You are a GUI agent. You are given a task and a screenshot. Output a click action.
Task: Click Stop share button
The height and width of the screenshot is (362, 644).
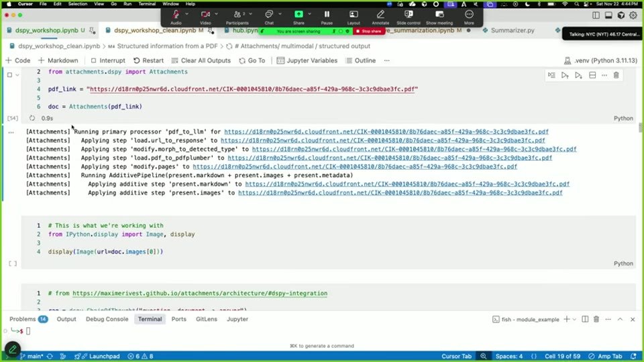(368, 32)
